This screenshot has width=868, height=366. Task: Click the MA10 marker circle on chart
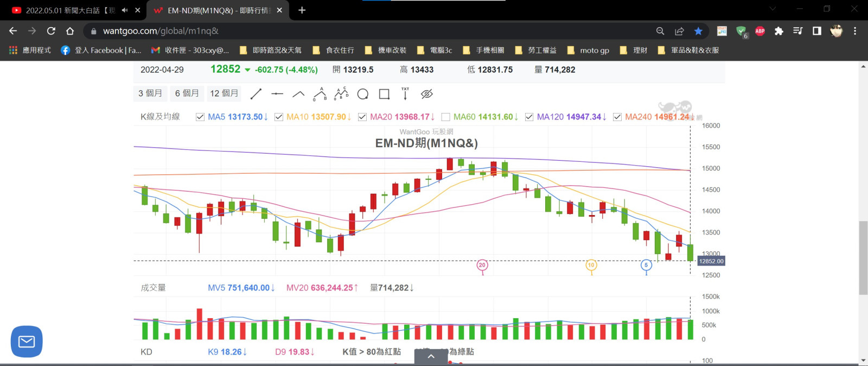[x=591, y=265]
